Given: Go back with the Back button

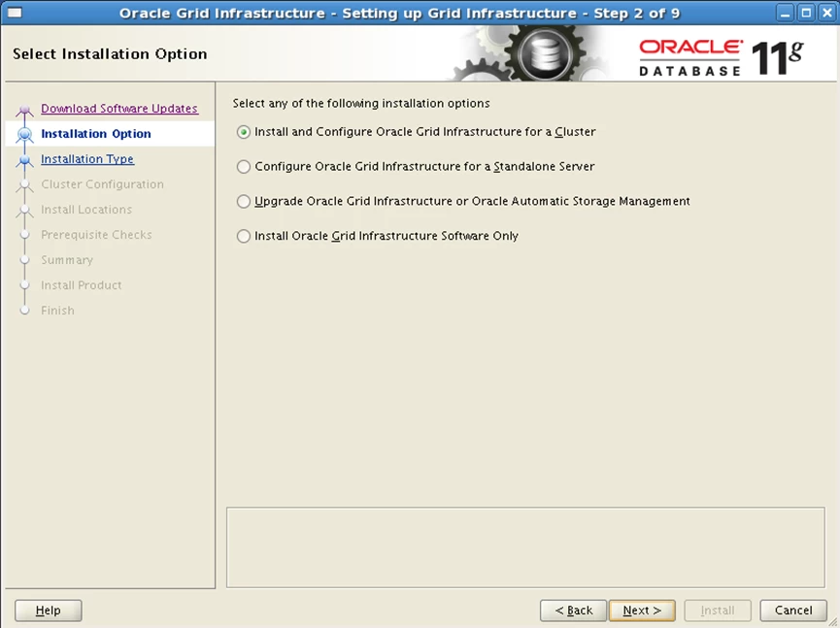Looking at the screenshot, I should pyautogui.click(x=573, y=611).
